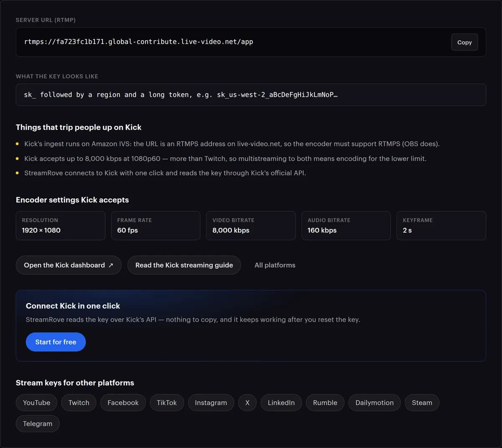
Task: Open Twitch stream key page
Action: pyautogui.click(x=79, y=403)
